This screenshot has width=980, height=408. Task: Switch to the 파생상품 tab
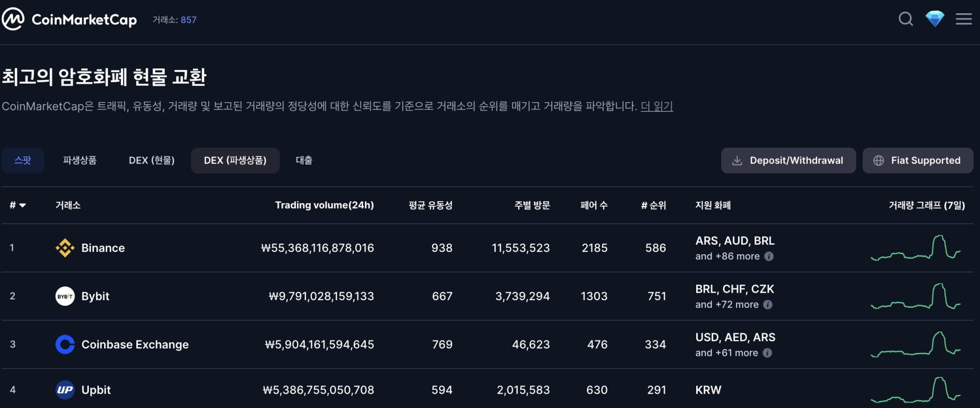(80, 160)
